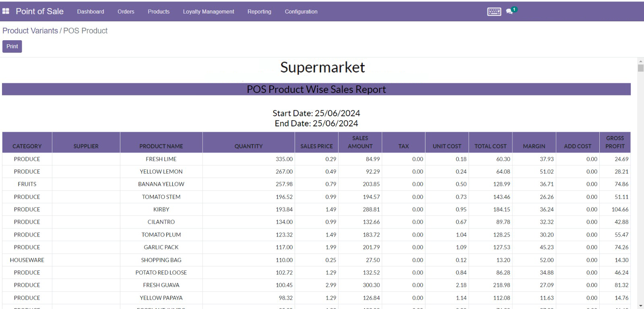The image size is (644, 309).
Task: Open the Loyalty Management menu
Action: coord(208,12)
